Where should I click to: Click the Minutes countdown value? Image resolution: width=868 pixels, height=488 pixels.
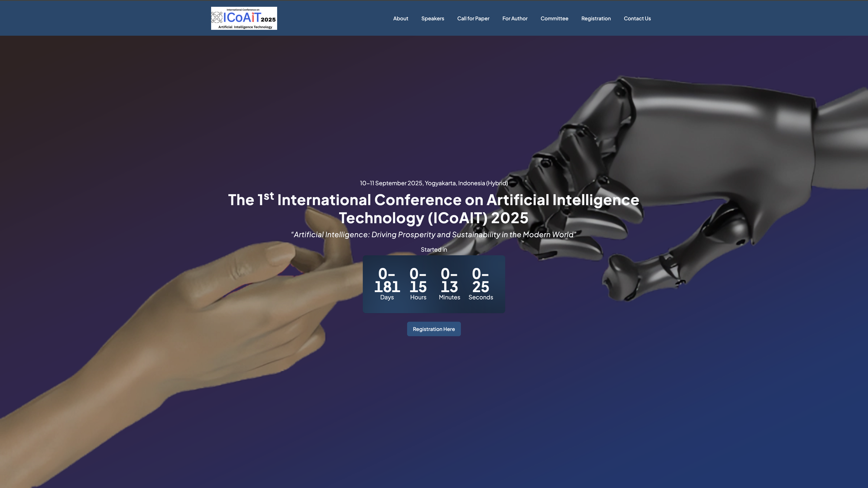pos(449,280)
